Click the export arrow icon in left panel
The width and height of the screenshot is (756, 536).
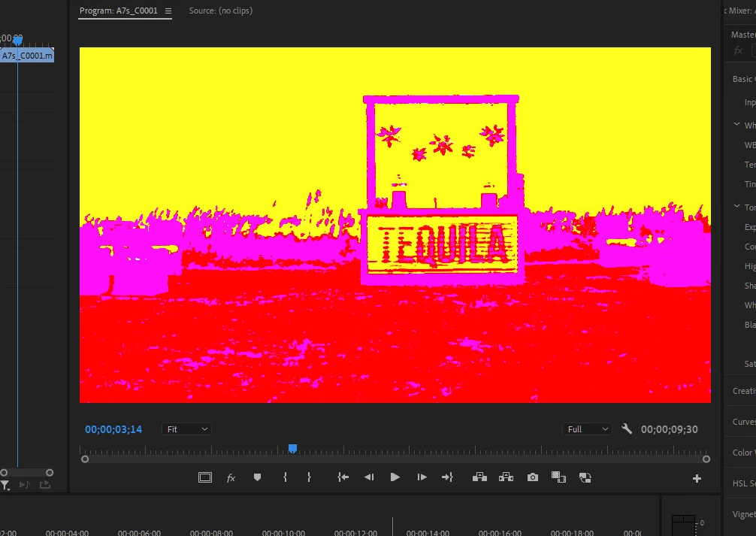tap(45, 485)
